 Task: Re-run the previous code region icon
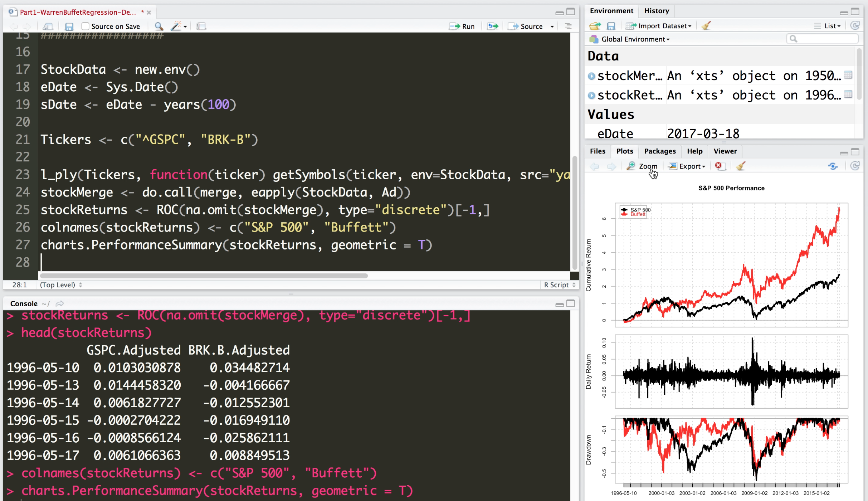[493, 26]
